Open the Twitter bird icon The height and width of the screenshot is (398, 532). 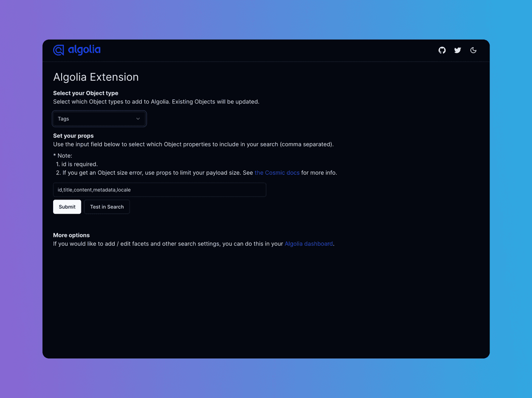458,50
